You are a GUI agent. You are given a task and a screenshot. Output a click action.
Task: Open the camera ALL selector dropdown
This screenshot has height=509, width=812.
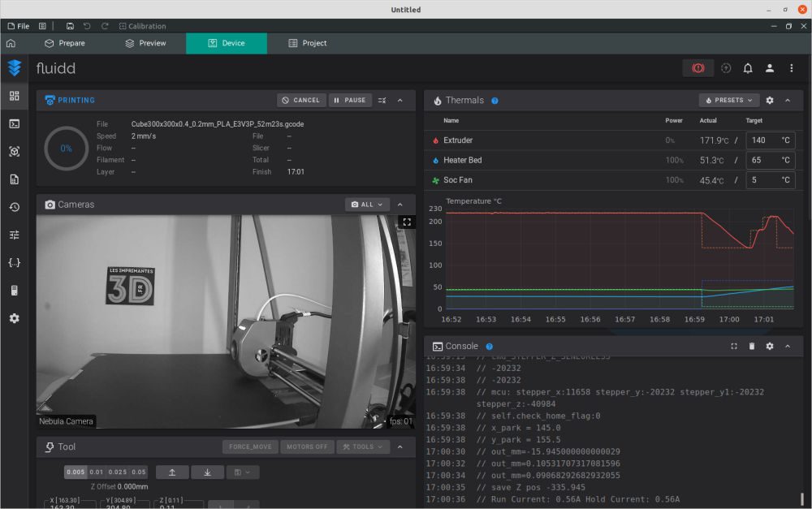[367, 205]
